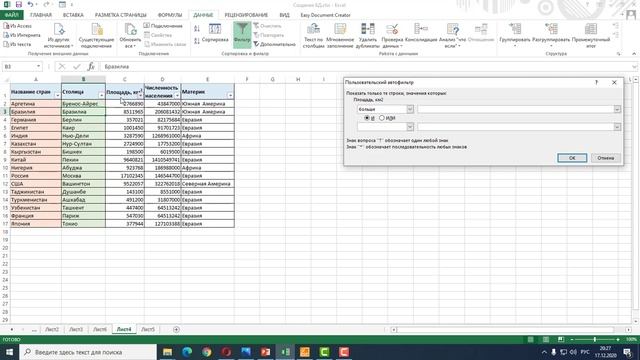
Task: Collapse the ribbon with chevron arrow
Action: 634,53
